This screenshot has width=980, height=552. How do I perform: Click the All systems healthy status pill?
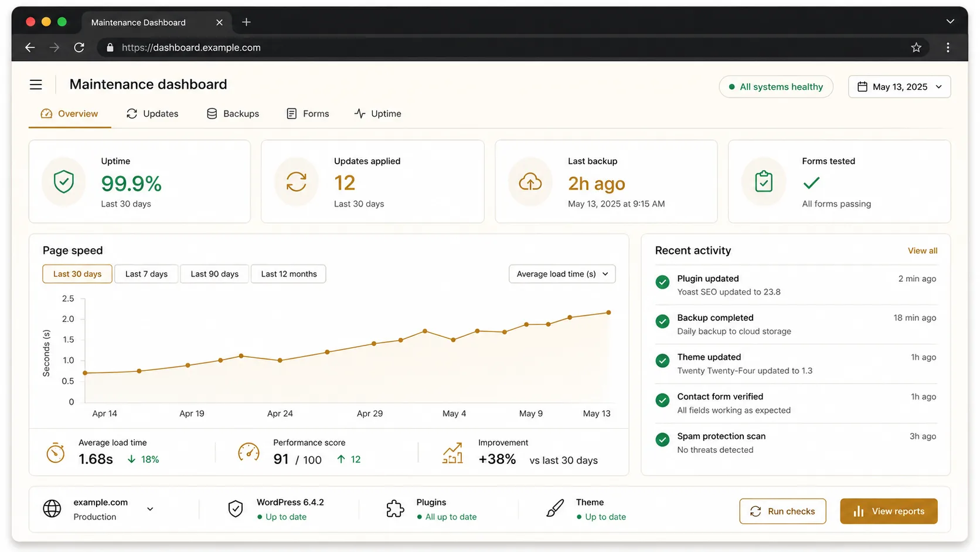click(x=776, y=87)
